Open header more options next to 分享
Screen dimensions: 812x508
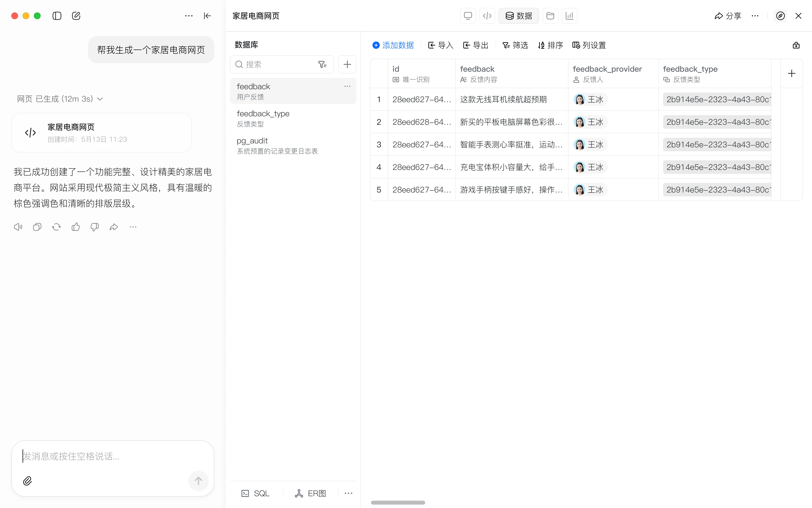point(755,16)
